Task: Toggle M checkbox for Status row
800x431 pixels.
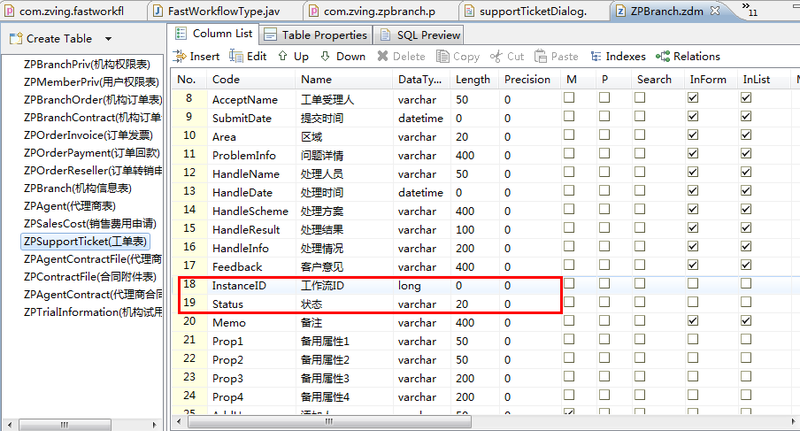Action: 569,304
